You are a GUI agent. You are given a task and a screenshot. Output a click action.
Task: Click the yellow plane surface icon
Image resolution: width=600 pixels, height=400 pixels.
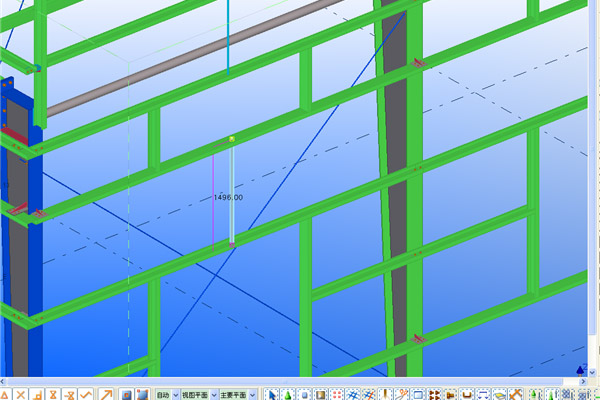[500, 395]
